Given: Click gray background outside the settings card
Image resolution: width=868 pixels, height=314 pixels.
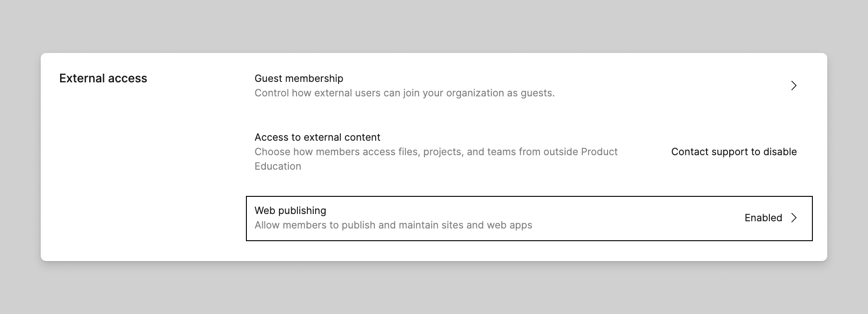Looking at the screenshot, I should pos(434,290).
